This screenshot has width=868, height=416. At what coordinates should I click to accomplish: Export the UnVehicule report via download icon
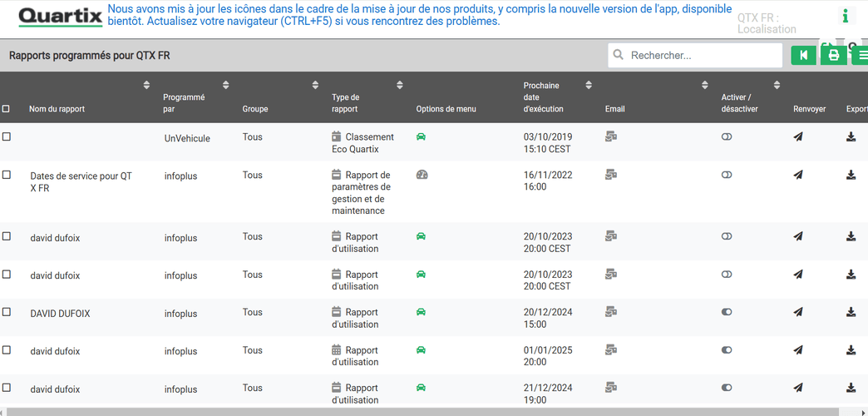click(851, 136)
